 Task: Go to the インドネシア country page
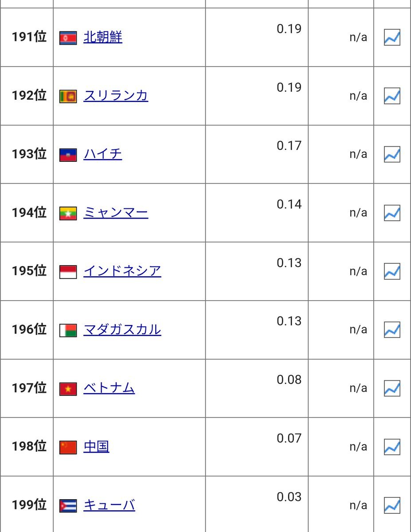[122, 271]
